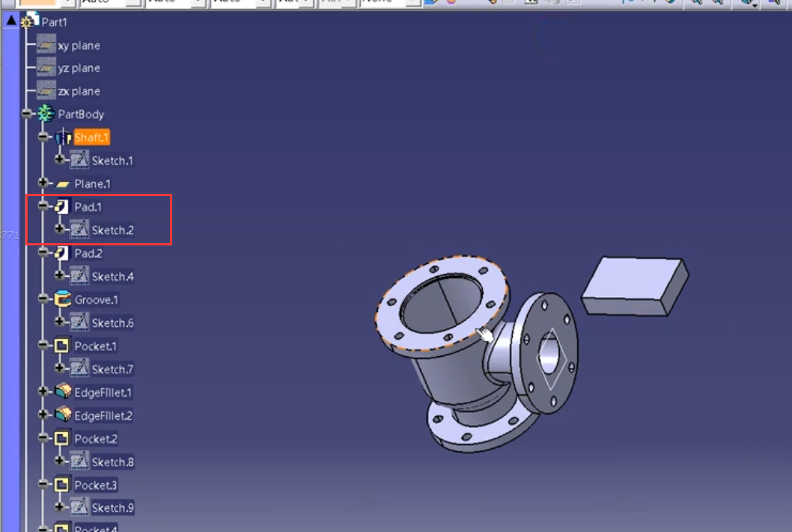Click the yz plane icon
Viewport: 792px width, 532px height.
pyautogui.click(x=46, y=67)
